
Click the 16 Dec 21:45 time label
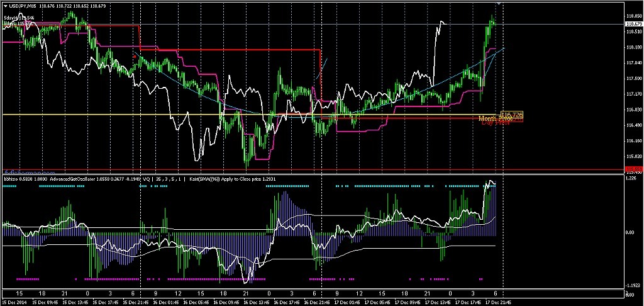[317, 302]
